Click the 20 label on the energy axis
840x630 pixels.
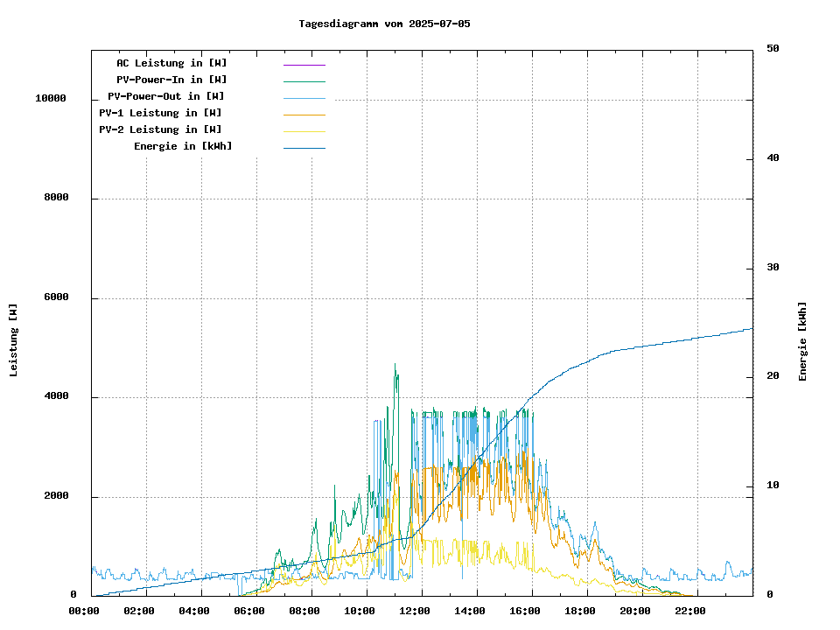tap(773, 376)
